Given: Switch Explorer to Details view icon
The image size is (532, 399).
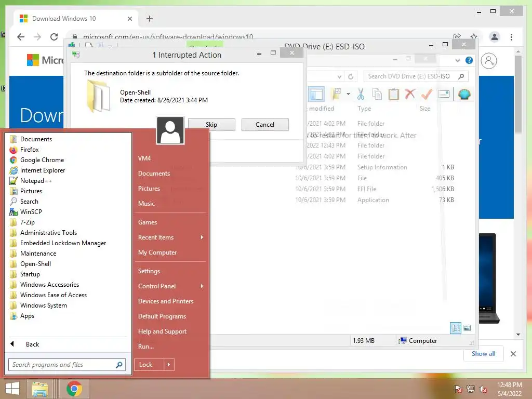Looking at the screenshot, I should tap(456, 328).
